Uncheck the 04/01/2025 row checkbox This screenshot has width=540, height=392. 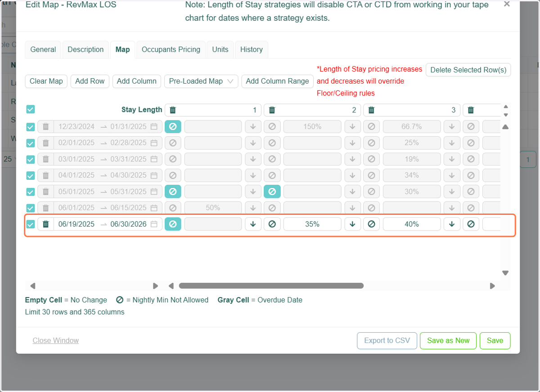(31, 176)
